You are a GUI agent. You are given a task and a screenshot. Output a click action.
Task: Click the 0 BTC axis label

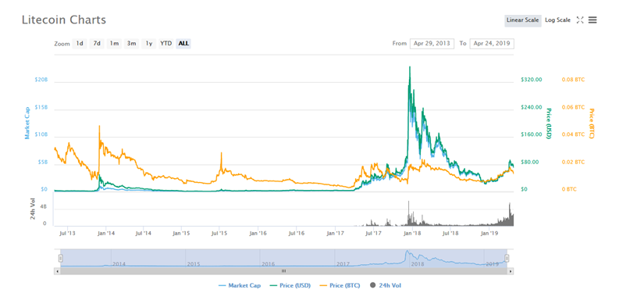point(569,190)
